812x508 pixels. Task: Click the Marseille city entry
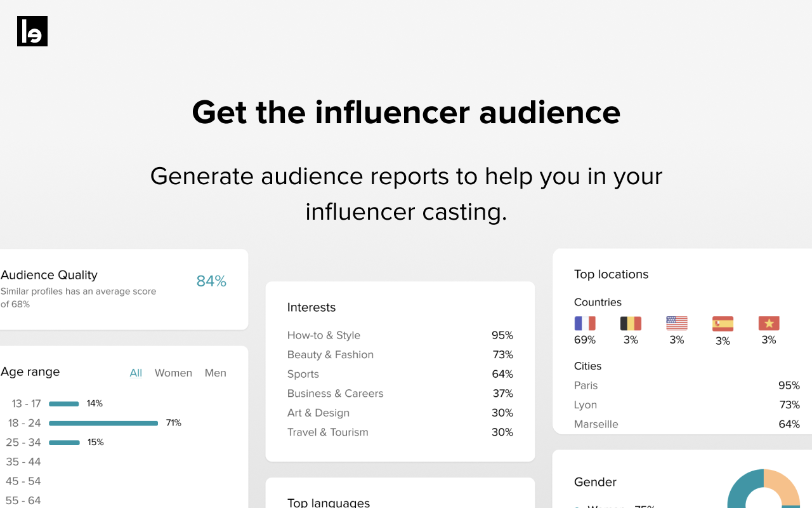click(596, 424)
